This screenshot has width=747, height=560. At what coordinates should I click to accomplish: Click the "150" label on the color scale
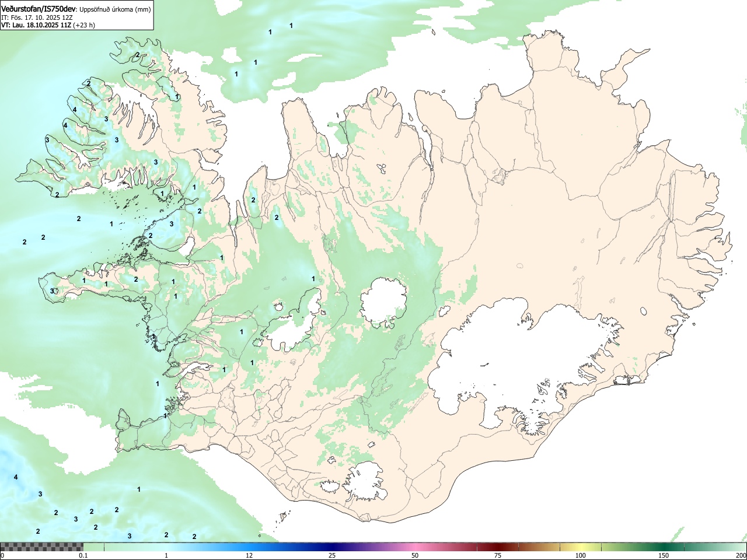coord(664,555)
